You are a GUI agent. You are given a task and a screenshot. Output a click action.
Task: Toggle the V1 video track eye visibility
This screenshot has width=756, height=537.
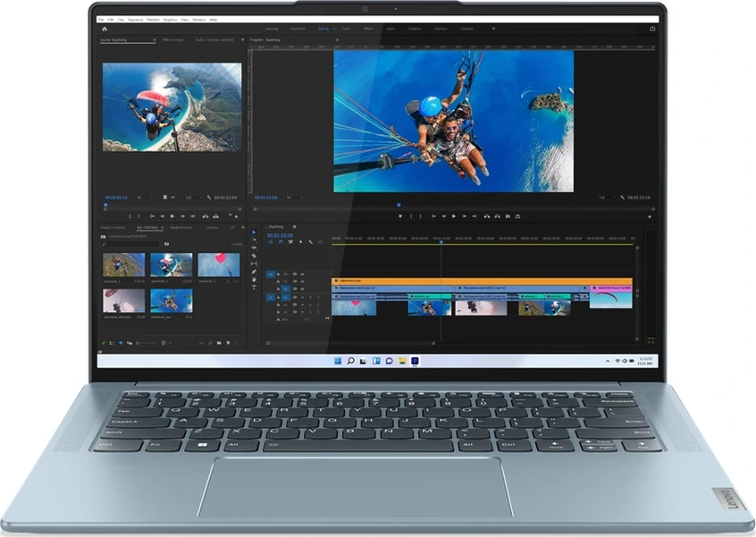click(302, 289)
